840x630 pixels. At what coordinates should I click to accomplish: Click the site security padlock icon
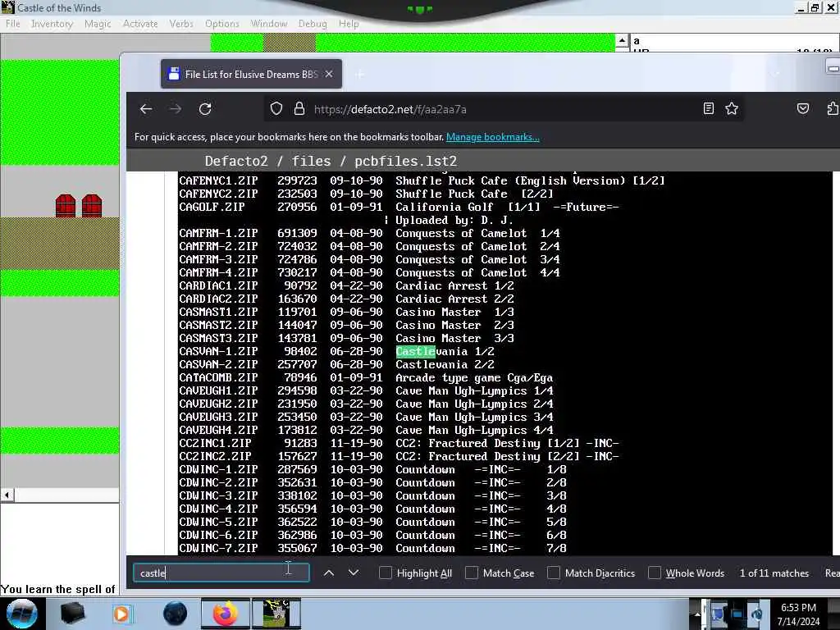[x=299, y=109]
